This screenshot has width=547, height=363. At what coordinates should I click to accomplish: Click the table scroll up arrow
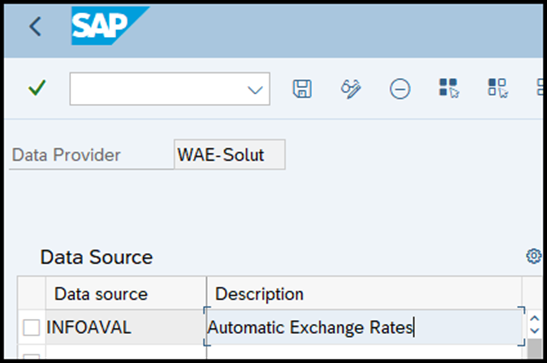[534, 318]
